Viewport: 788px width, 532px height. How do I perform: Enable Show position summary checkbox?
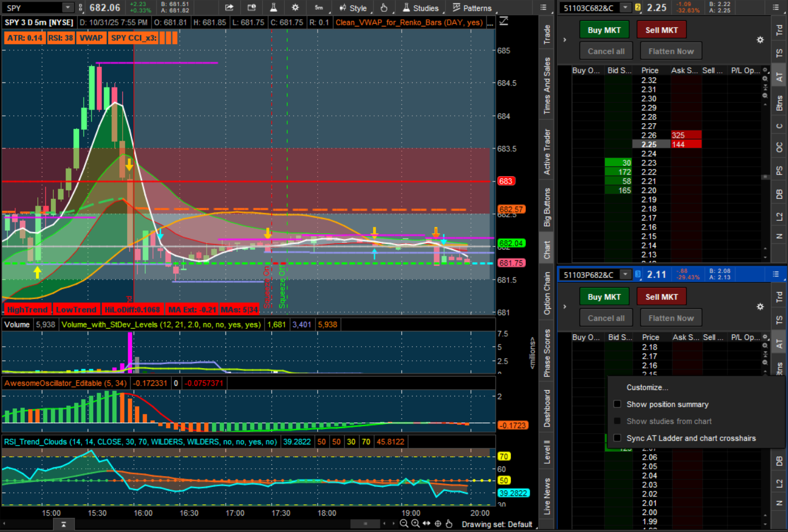click(617, 404)
